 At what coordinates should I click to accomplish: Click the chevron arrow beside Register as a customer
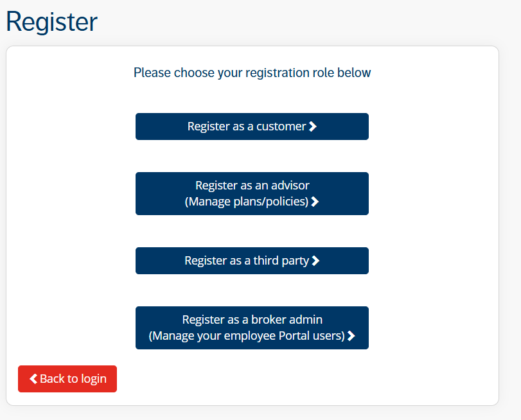point(313,127)
